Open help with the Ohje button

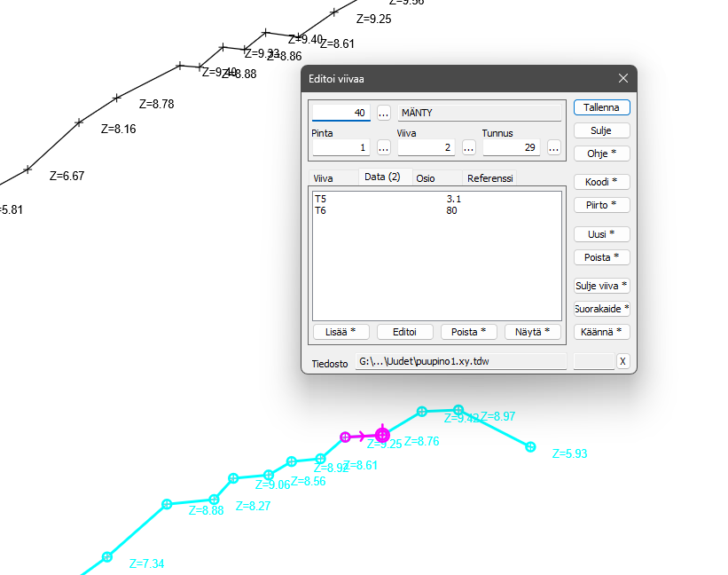[x=601, y=154]
